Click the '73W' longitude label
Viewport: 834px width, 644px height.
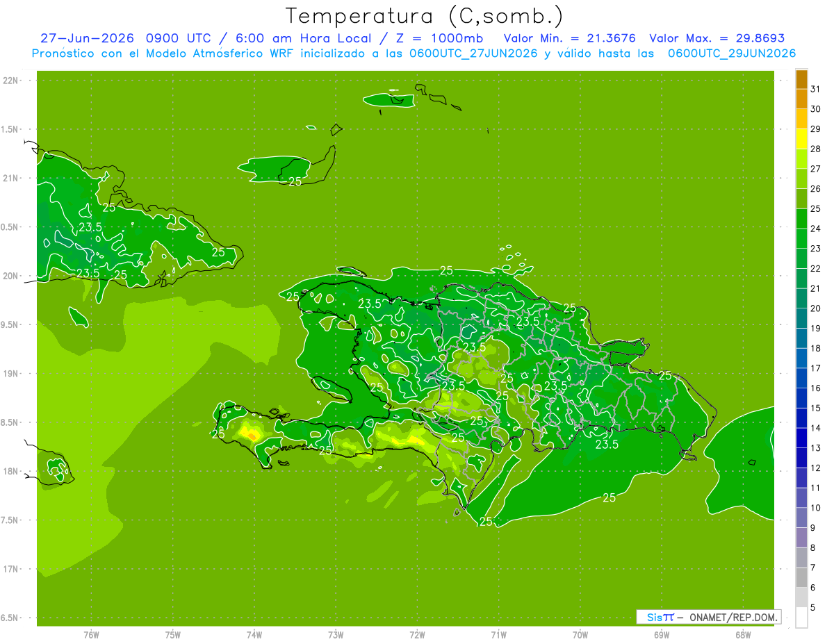click(336, 634)
